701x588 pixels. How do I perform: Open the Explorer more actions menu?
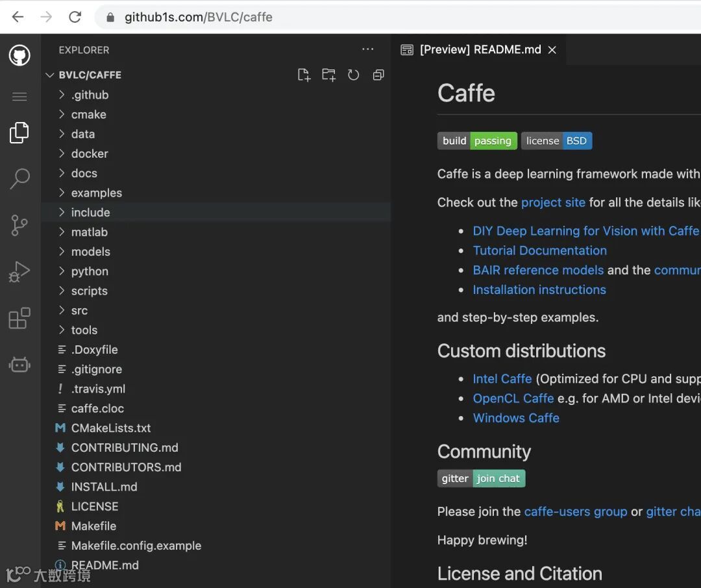[368, 49]
